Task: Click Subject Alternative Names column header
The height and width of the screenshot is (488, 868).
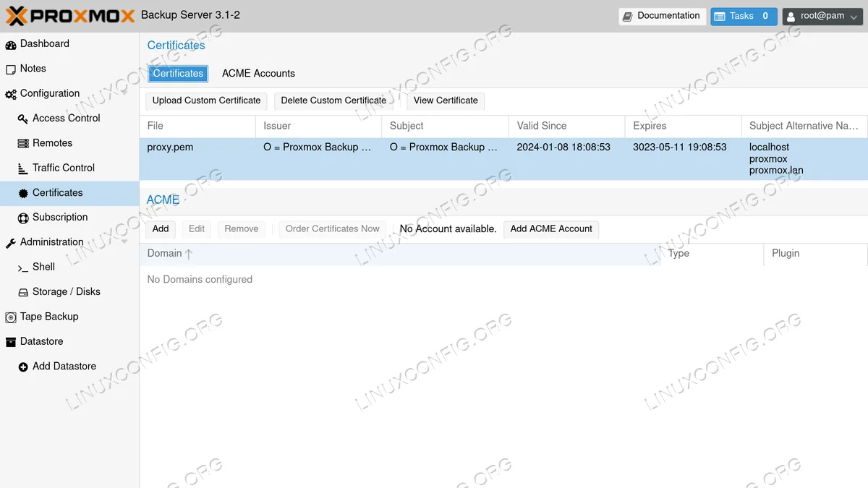Action: pos(804,126)
